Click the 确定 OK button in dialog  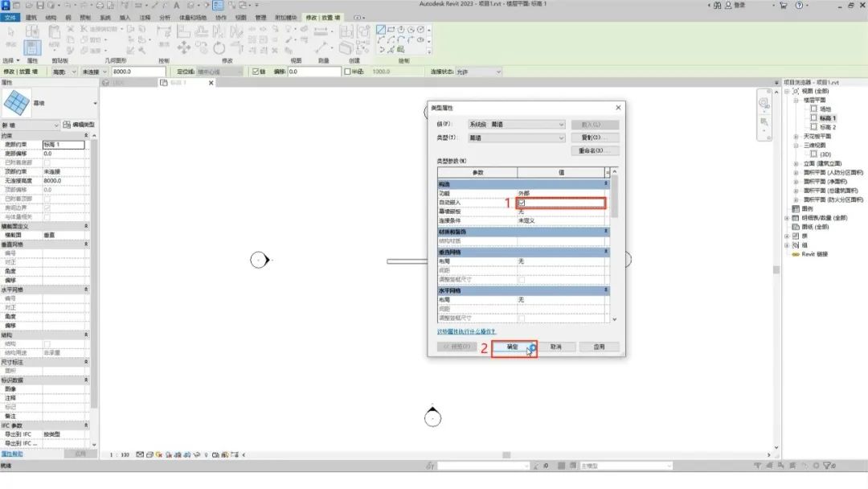tap(513, 347)
